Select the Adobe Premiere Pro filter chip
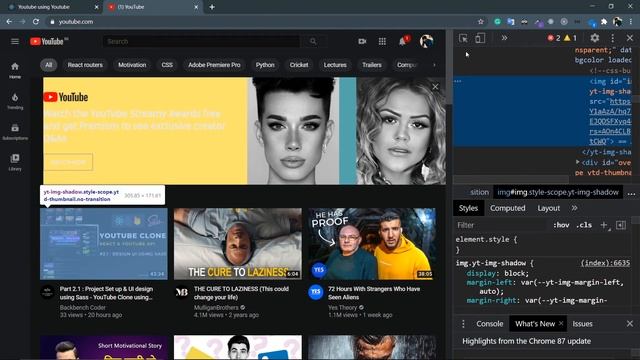 [x=214, y=65]
